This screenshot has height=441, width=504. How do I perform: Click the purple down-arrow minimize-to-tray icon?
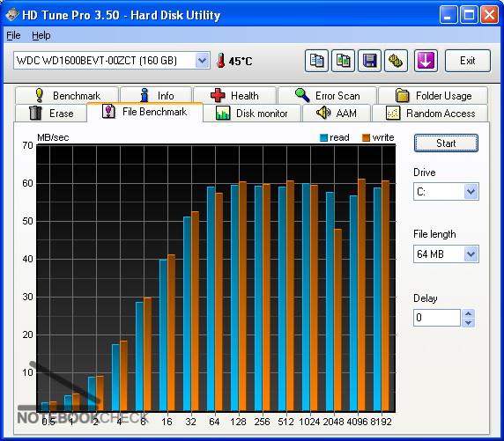coord(426,61)
